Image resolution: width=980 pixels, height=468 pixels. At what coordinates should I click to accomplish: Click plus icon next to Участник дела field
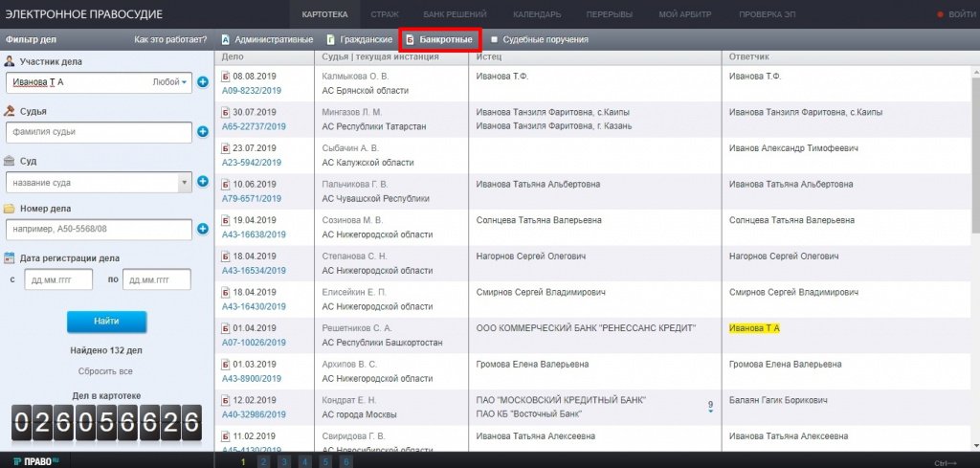click(x=203, y=82)
